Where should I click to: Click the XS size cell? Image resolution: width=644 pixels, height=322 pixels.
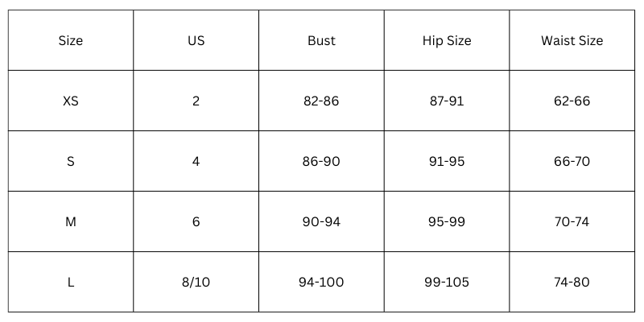[71, 101]
